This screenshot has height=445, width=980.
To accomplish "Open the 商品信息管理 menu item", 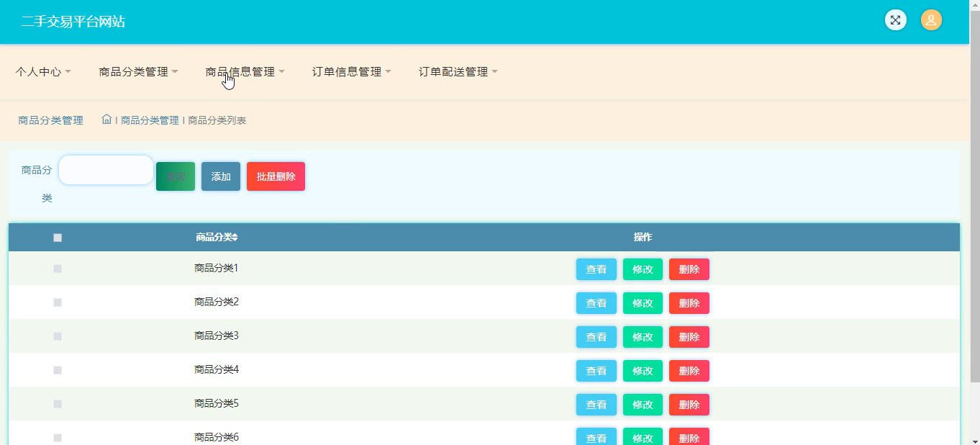I will coord(245,71).
